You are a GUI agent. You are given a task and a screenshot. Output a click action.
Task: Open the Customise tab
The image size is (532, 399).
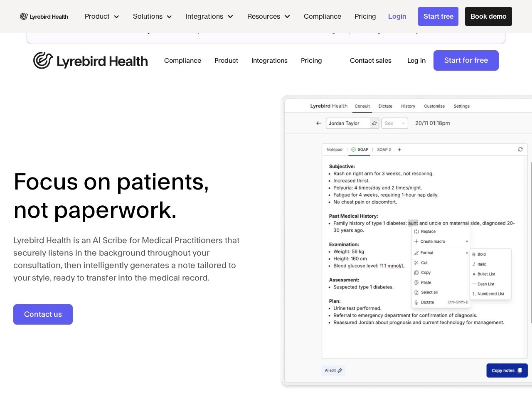[434, 106]
